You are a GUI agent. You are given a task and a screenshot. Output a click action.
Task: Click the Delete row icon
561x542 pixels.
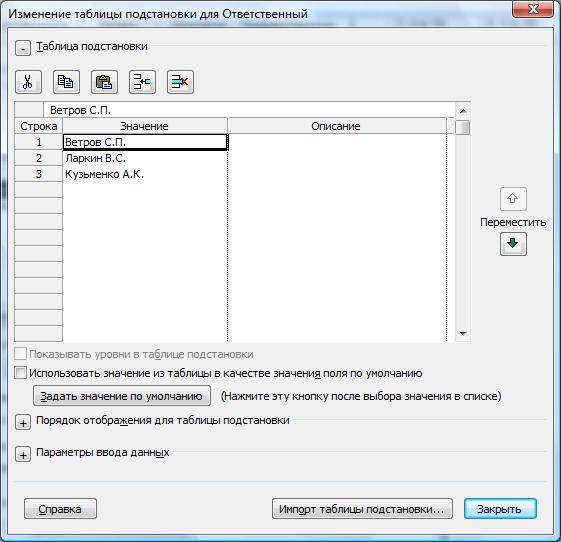180,82
